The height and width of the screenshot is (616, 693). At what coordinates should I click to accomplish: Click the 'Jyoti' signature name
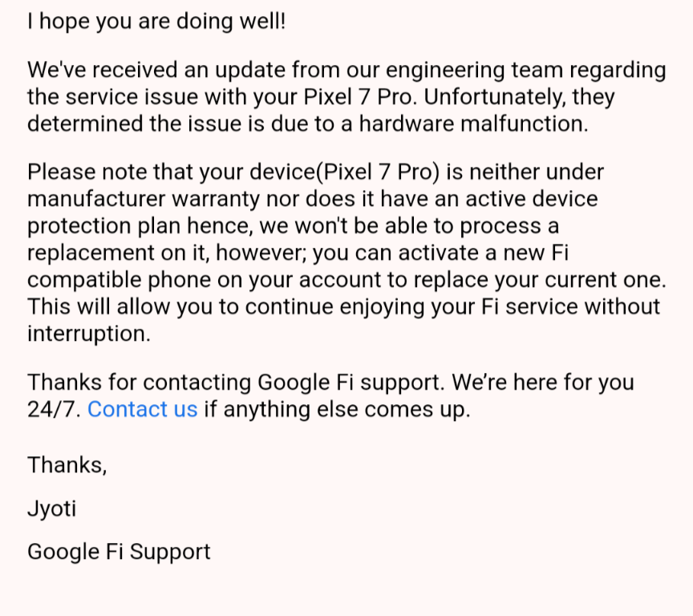[51, 509]
